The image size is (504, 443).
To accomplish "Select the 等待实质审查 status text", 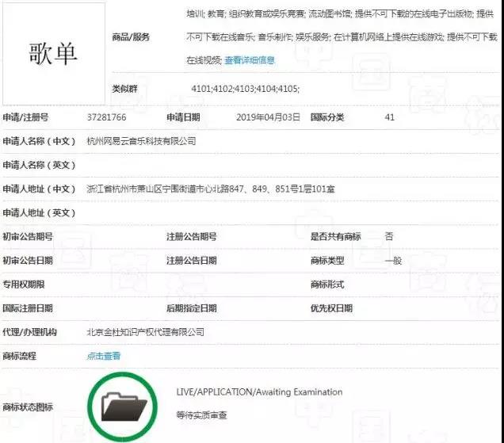I will (x=201, y=415).
